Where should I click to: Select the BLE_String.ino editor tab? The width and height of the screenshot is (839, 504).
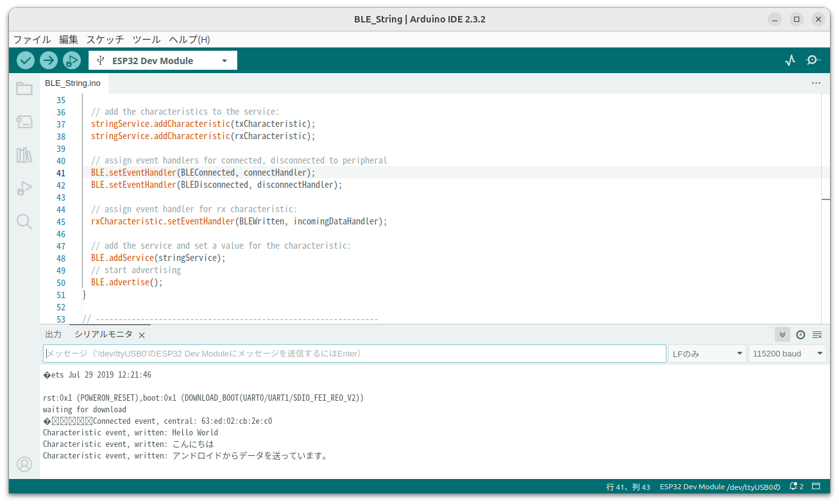coord(73,83)
